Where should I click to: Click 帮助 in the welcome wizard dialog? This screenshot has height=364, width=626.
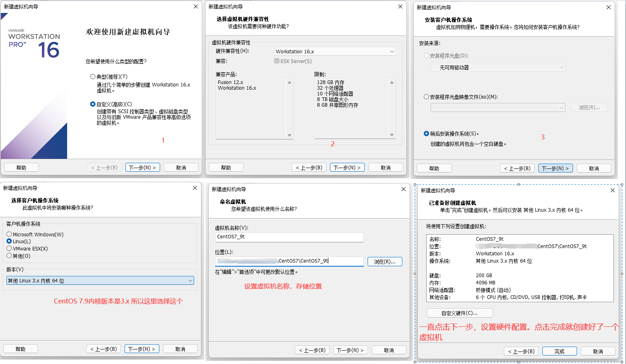pyautogui.click(x=21, y=168)
